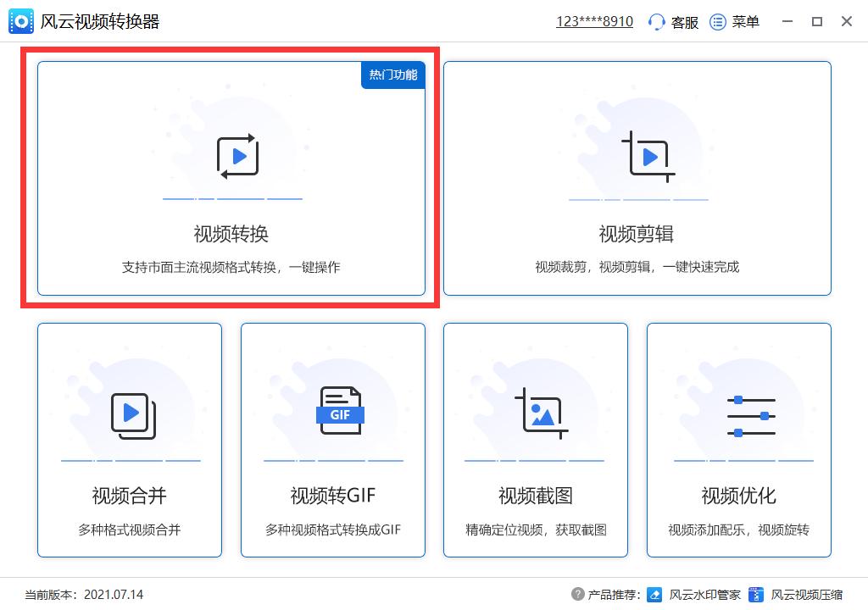
Task: Open the account 123****8910 link
Action: 595,20
